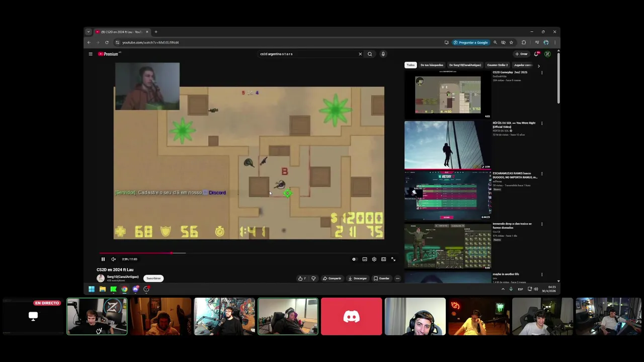Open Google Chrome taskbar icon
Screen dimensions: 644x362
coord(124,289)
